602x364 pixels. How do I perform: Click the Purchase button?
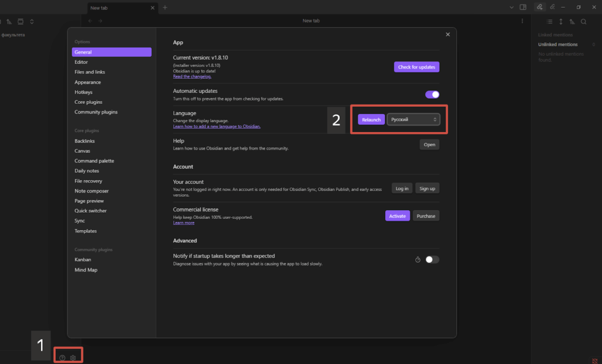426,216
